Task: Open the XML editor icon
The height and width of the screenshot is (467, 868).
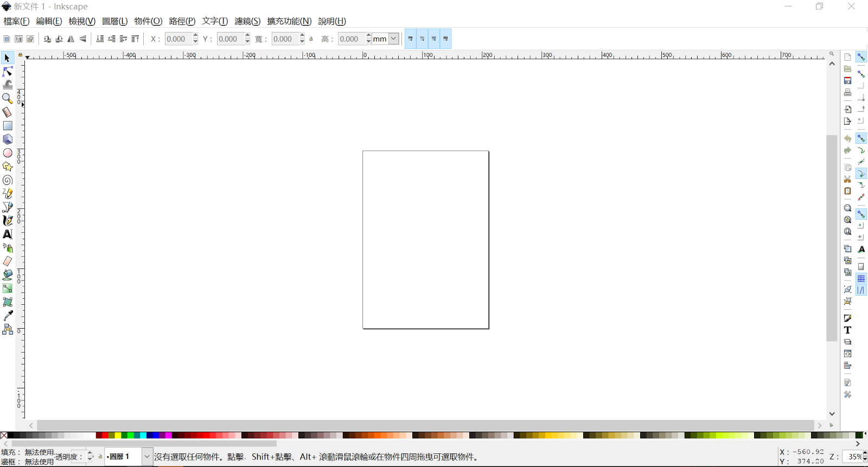Action: [847, 354]
